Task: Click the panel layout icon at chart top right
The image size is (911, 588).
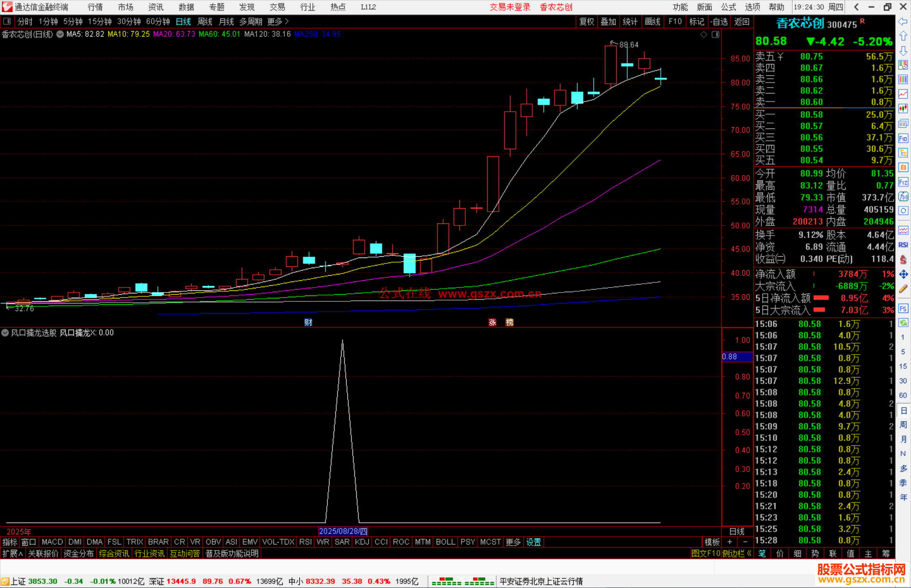Action: [x=715, y=35]
